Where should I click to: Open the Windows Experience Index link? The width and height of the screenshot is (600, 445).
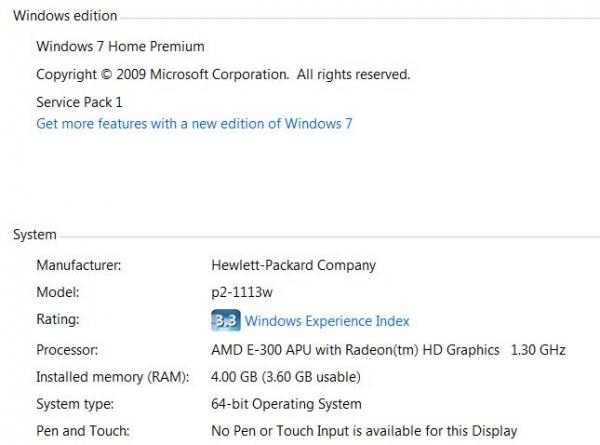[x=327, y=321]
